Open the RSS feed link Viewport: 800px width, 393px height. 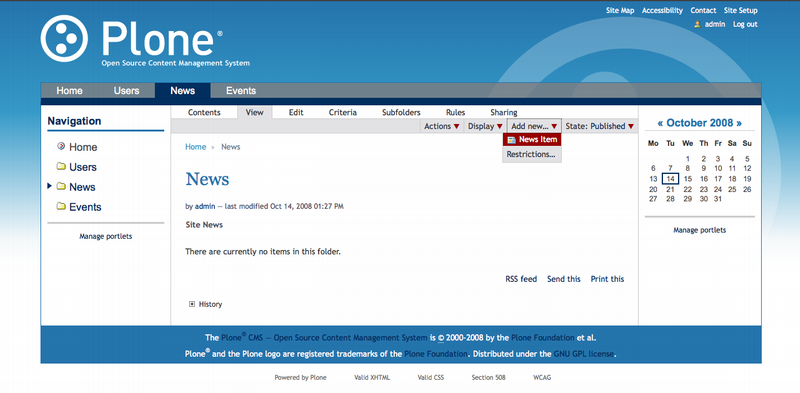[x=521, y=279]
